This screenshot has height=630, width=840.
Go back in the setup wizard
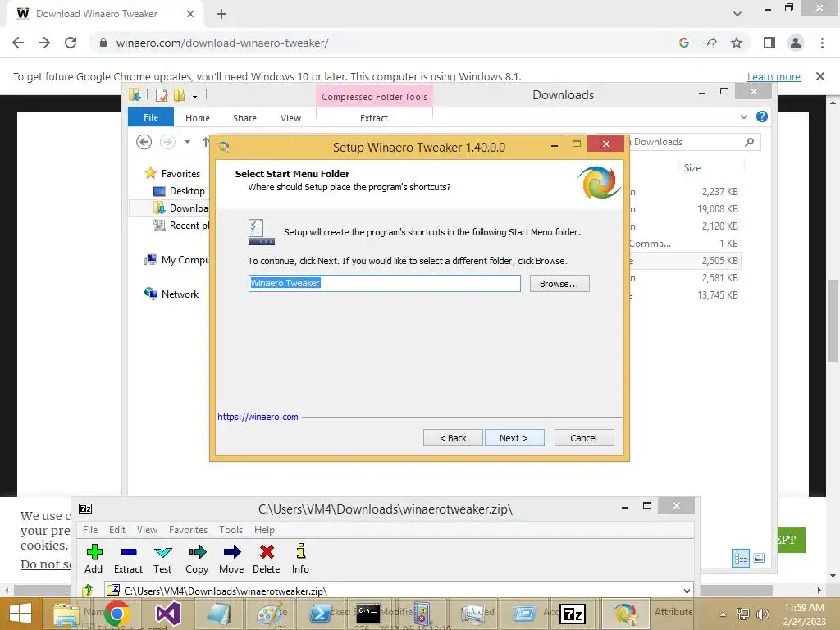453,438
